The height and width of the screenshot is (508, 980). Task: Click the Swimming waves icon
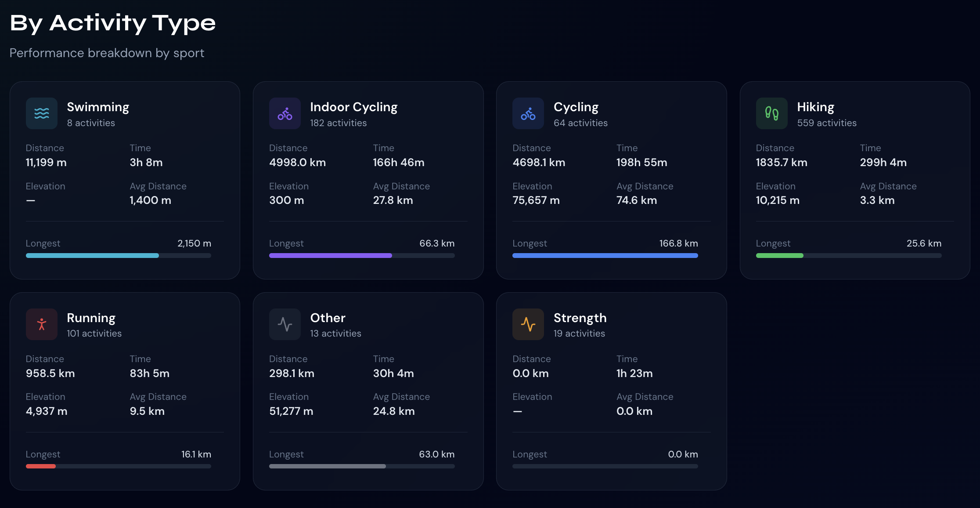(x=42, y=113)
